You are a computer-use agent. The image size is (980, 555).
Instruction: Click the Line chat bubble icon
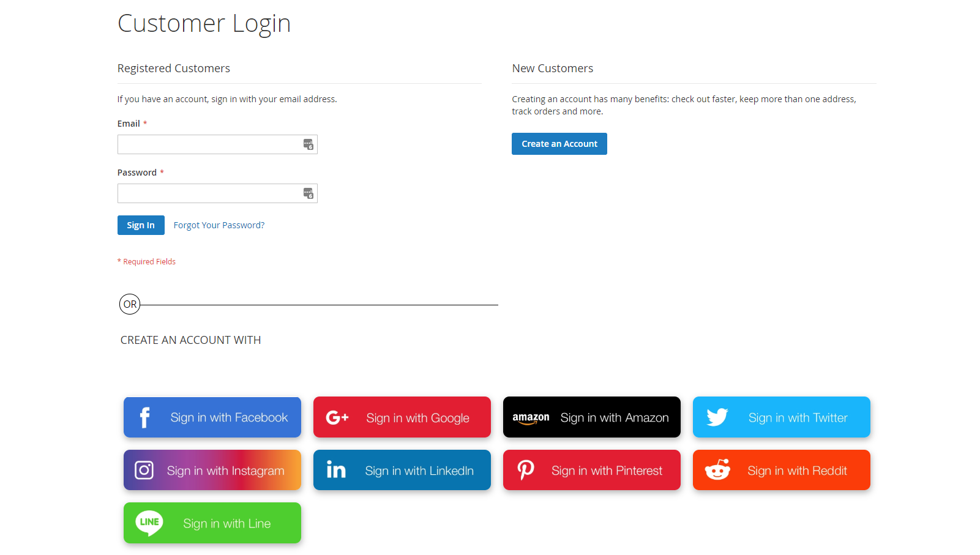point(149,523)
